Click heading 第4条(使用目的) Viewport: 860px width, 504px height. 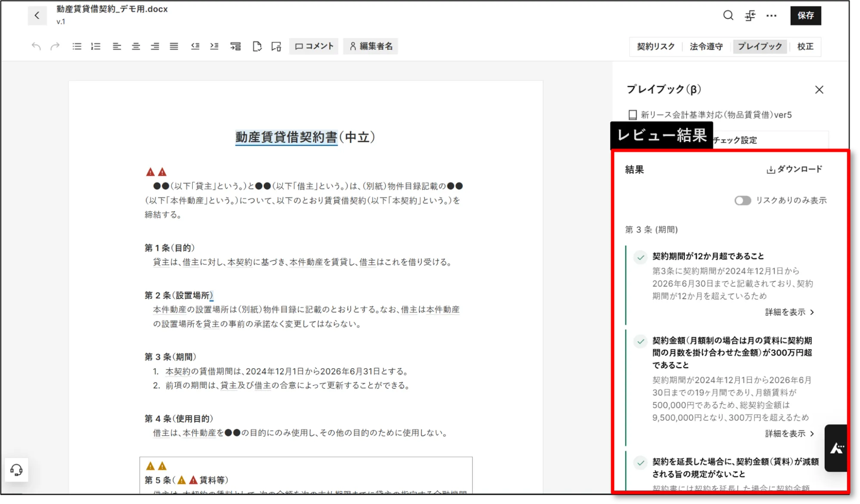coord(179,418)
